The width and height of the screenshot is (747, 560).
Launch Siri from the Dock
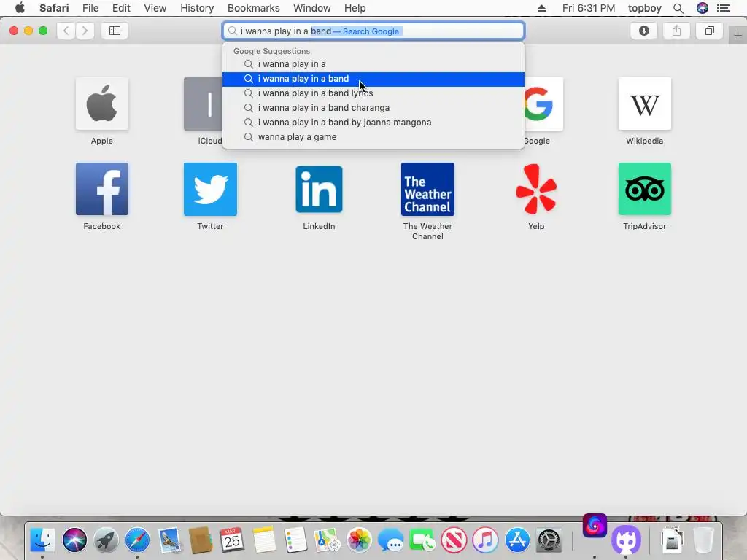[x=75, y=540]
